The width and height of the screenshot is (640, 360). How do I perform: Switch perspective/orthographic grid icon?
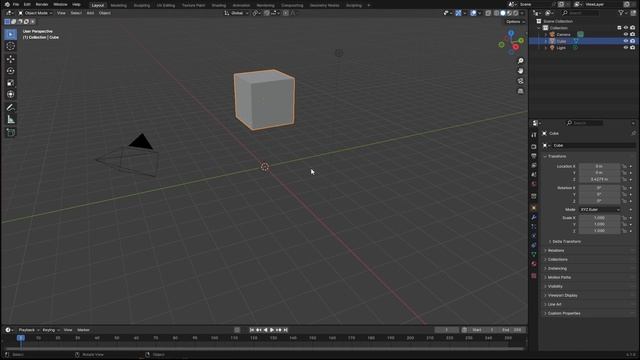[520, 91]
